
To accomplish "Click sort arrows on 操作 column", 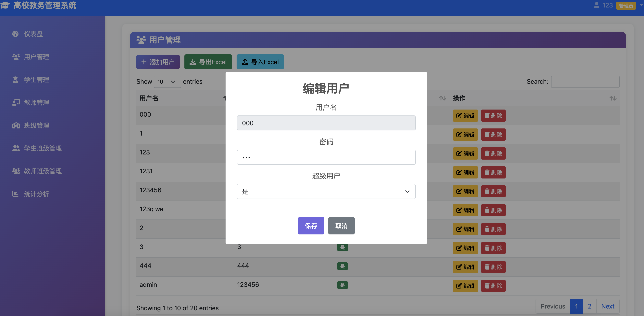I will click(613, 98).
